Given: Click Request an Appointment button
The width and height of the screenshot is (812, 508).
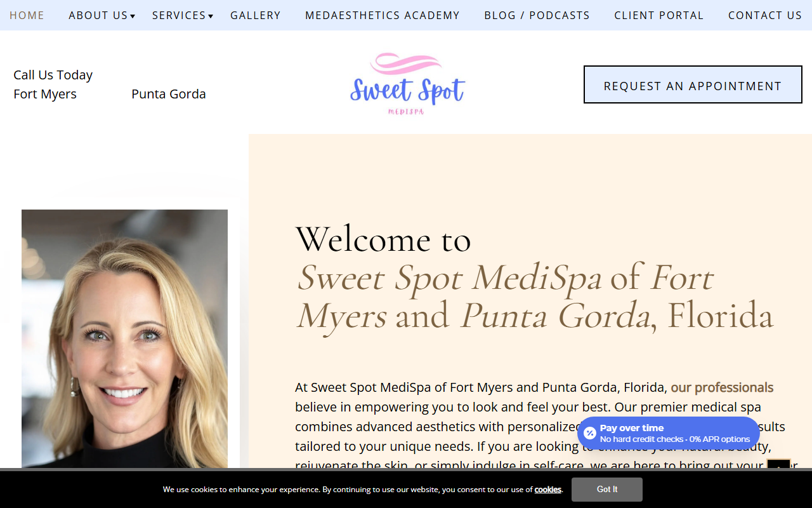Looking at the screenshot, I should point(693,84).
